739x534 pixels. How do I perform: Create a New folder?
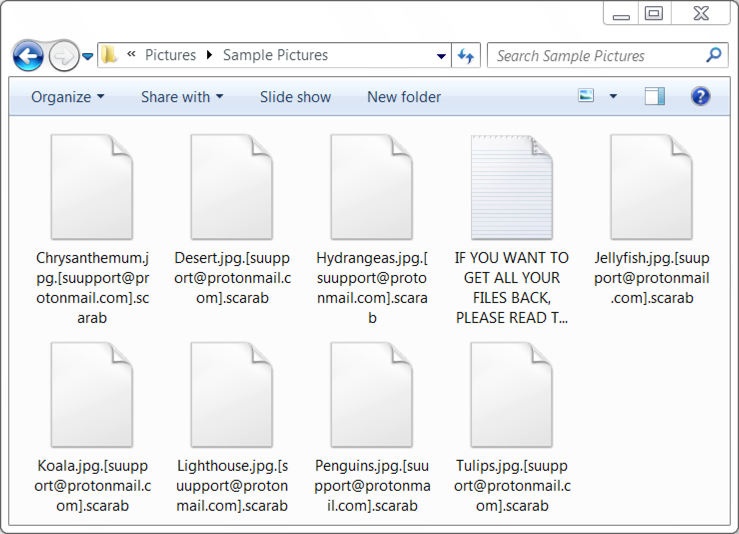404,97
